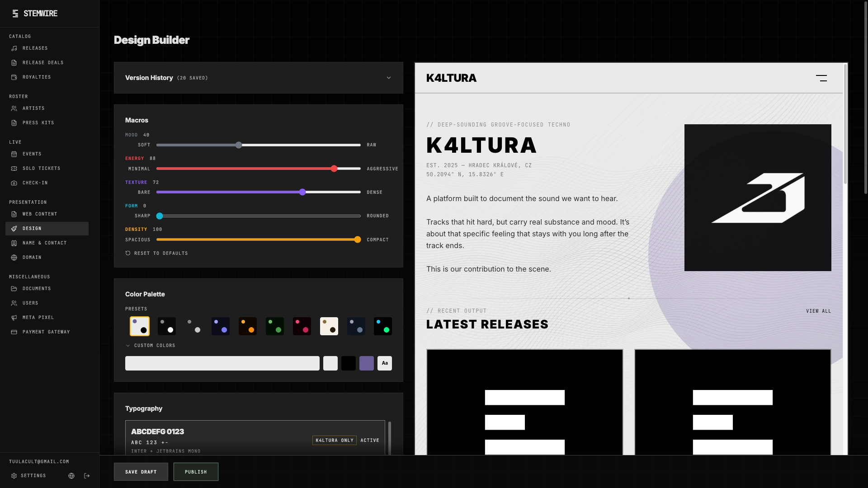Viewport: 868px width, 488px height.
Task: Click the Events calendar icon
Action: point(14,154)
